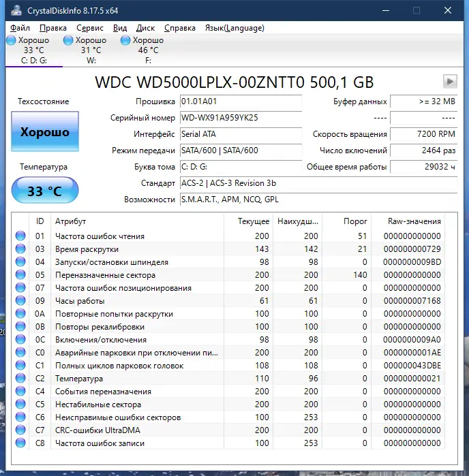The width and height of the screenshot is (469, 476).
Task: Click the Raw-значения column header
Action: 408,221
